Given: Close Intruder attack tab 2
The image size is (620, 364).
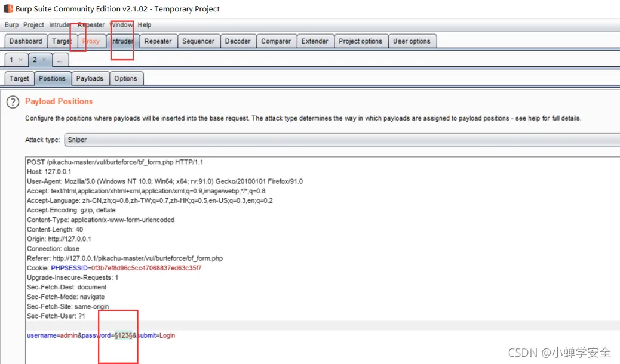Looking at the screenshot, I should pyautogui.click(x=44, y=60).
